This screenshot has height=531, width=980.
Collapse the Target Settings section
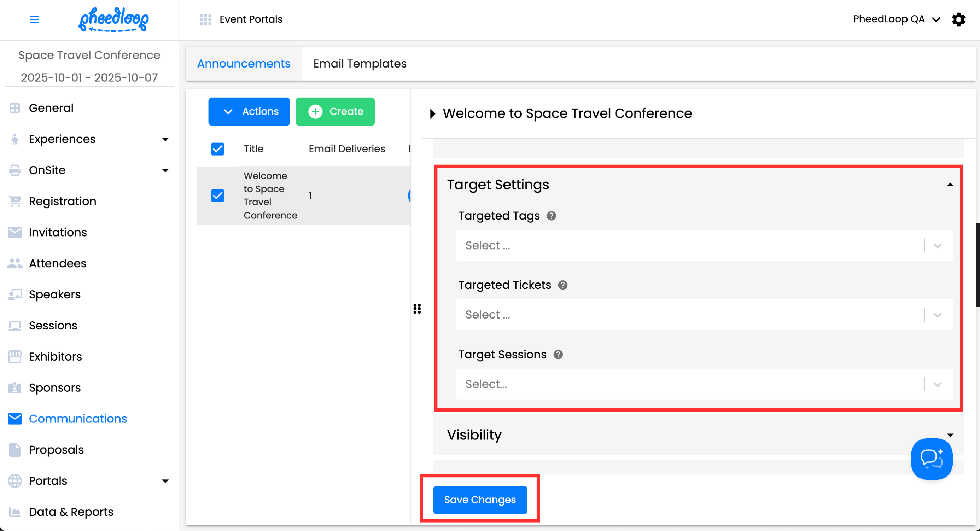tap(950, 185)
